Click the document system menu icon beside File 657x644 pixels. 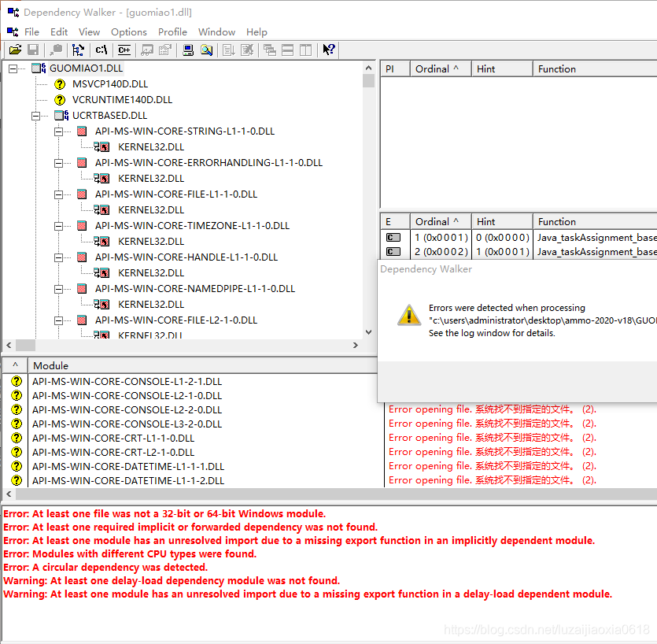coord(13,31)
